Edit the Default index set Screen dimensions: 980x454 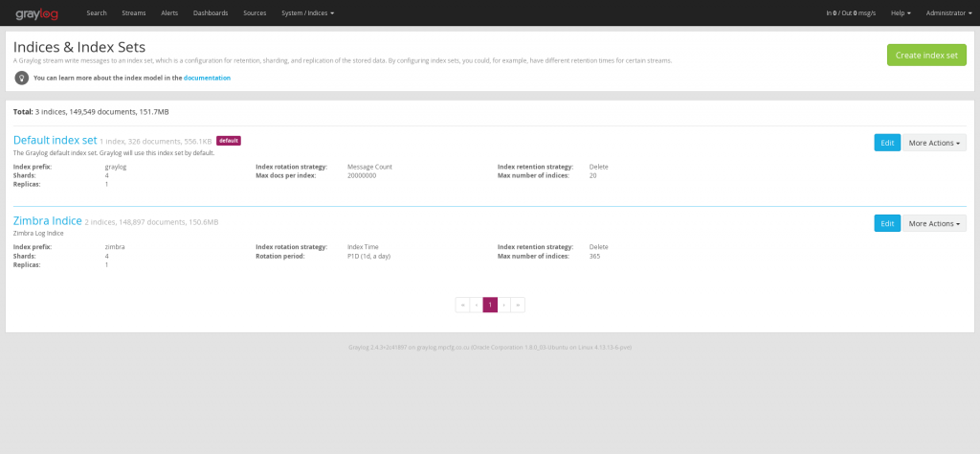887,143
